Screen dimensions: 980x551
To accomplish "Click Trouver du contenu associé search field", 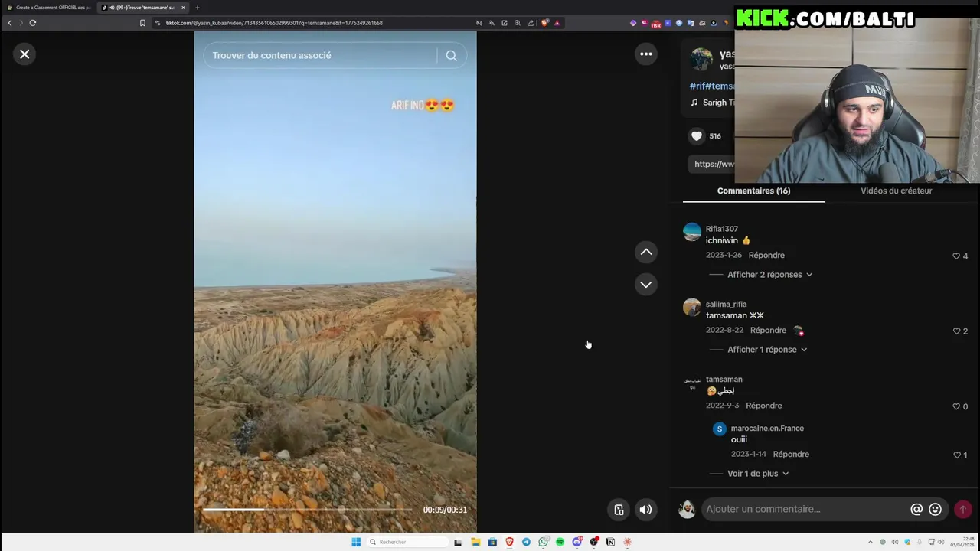I will 322,55.
